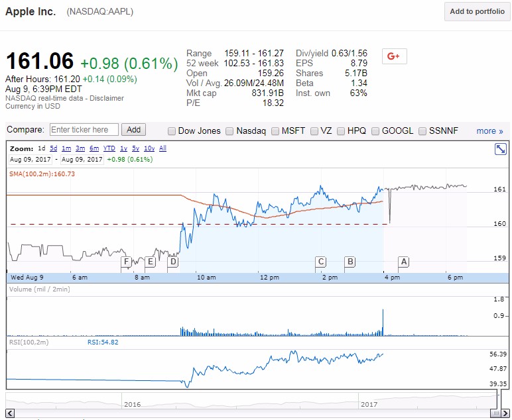Click the 10 am time axis label
The width and height of the screenshot is (512, 420).
point(206,278)
